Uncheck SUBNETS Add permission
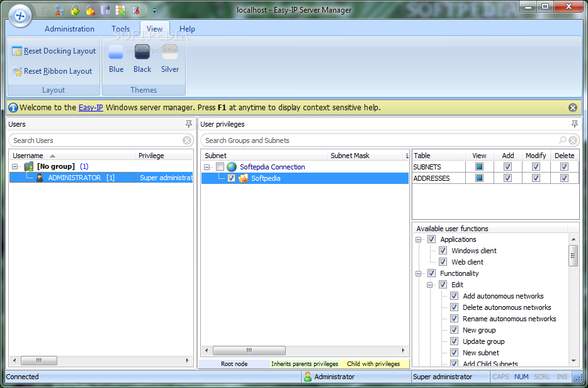The width and height of the screenshot is (588, 388). click(507, 167)
